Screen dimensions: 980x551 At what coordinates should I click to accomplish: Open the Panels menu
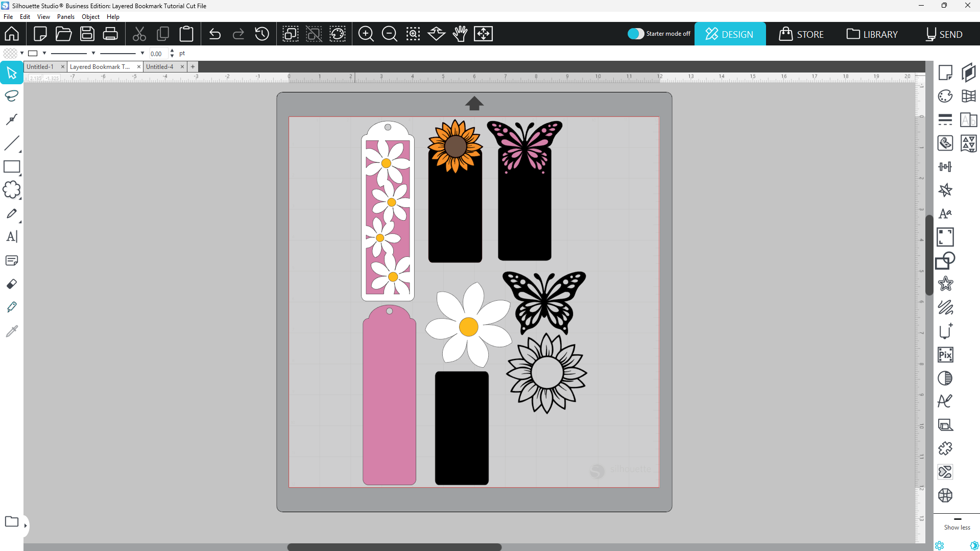point(65,17)
